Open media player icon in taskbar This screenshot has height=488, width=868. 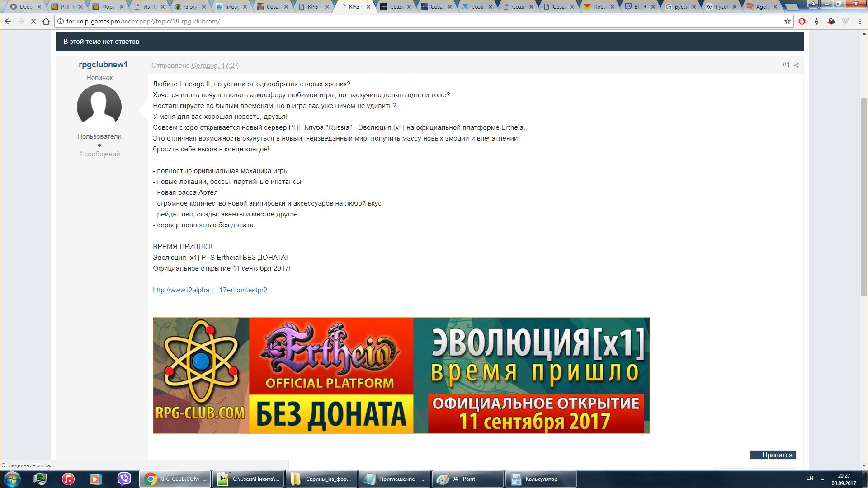pos(96,479)
